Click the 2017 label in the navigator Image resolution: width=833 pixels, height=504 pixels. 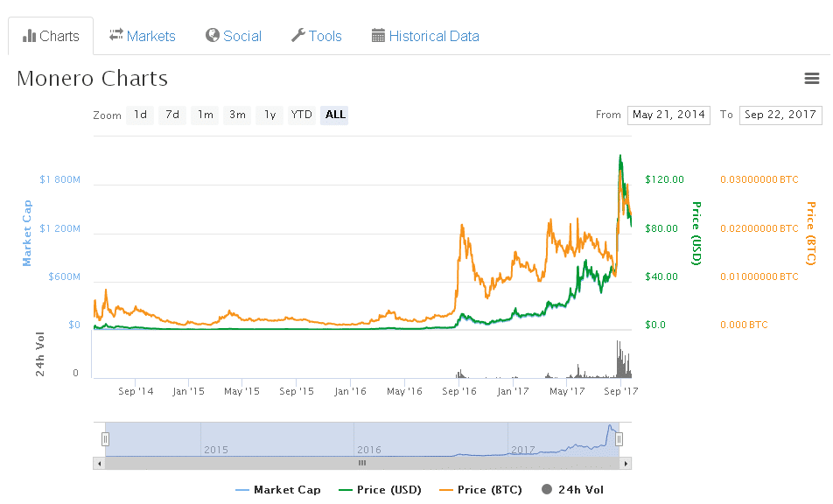tap(522, 450)
